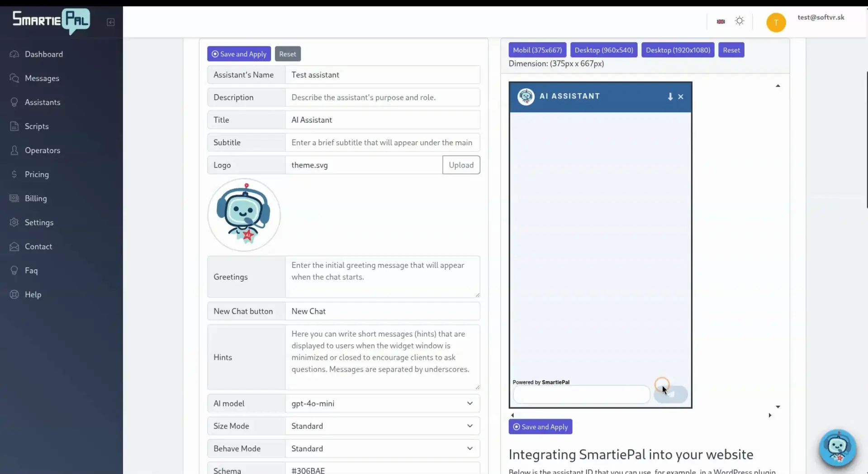The height and width of the screenshot is (474, 868).
Task: Open the Operators page
Action: [x=43, y=150]
